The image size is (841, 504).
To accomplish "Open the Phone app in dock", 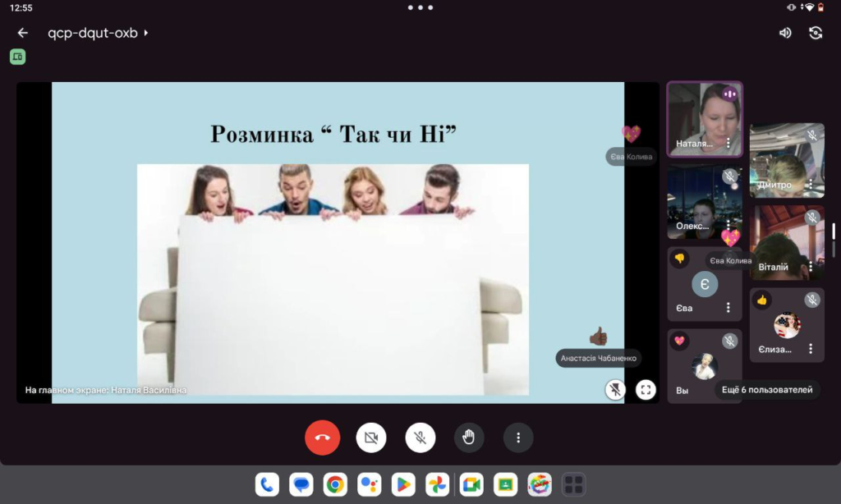I will tap(267, 484).
